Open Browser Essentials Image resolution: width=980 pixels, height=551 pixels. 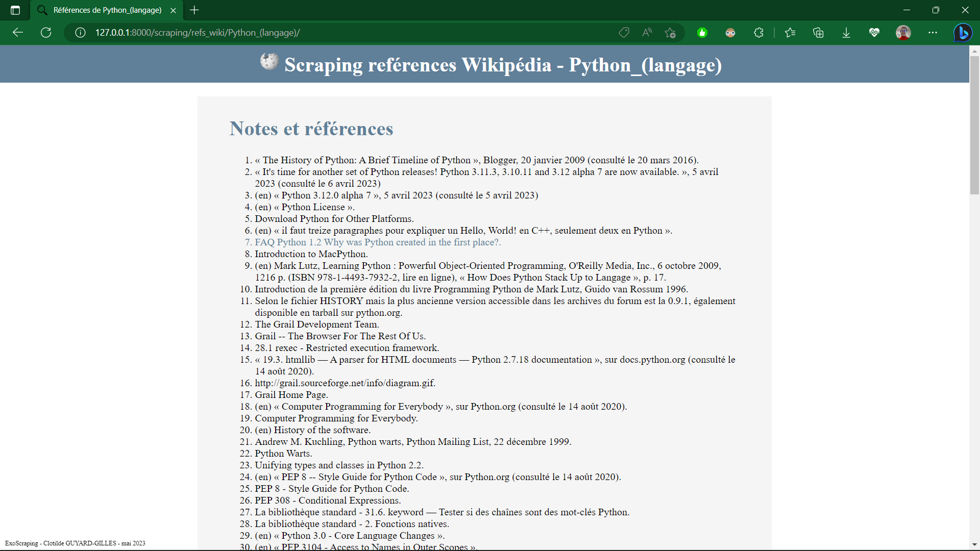point(875,33)
